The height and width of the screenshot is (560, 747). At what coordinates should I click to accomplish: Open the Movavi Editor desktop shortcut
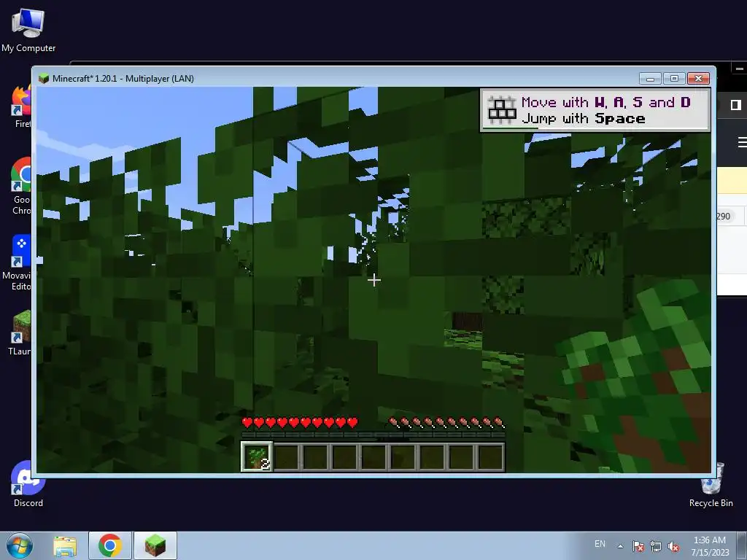point(18,262)
